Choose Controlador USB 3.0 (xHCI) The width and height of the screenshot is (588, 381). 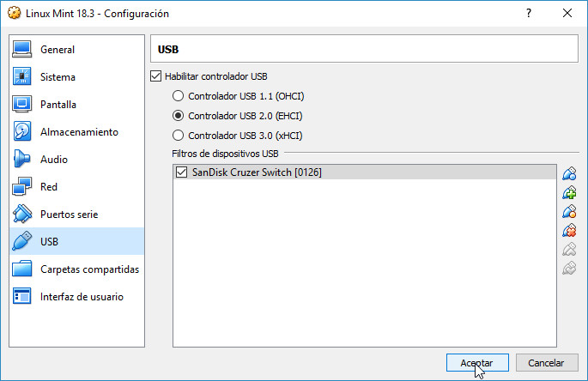(x=179, y=136)
